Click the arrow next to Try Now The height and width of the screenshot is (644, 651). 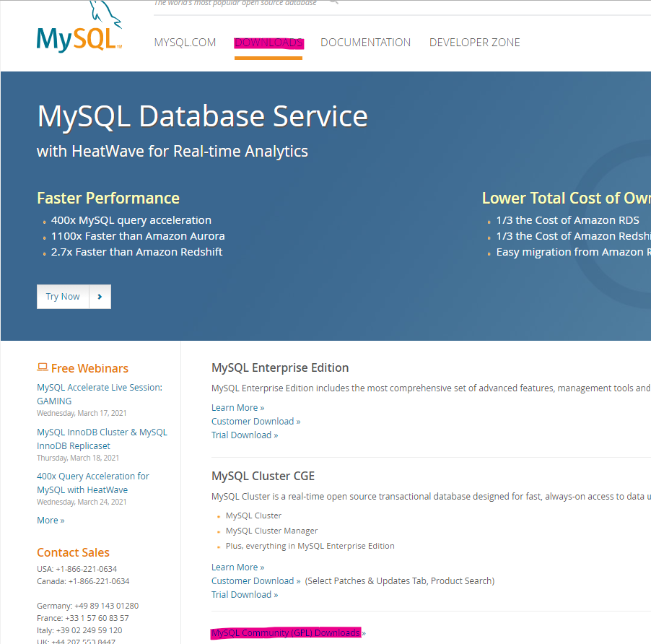100,297
